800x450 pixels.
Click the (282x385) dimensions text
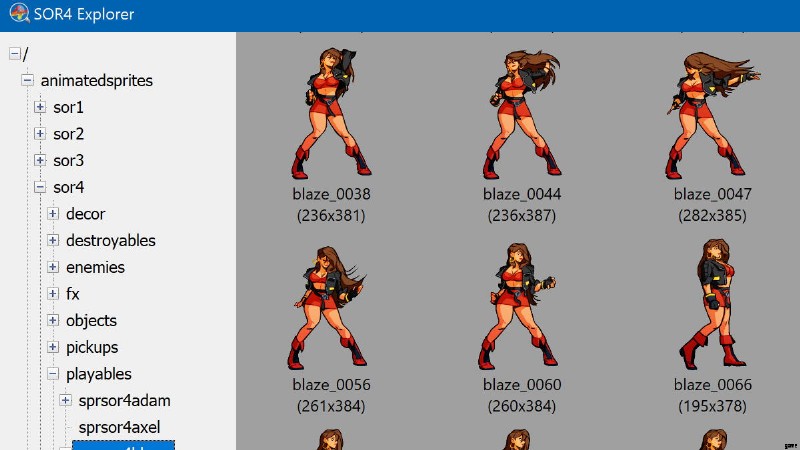[712, 215]
